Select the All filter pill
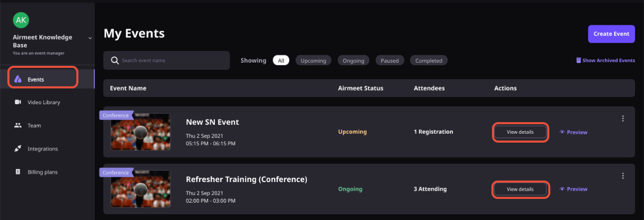Image resolution: width=644 pixels, height=220 pixels. pyautogui.click(x=281, y=61)
